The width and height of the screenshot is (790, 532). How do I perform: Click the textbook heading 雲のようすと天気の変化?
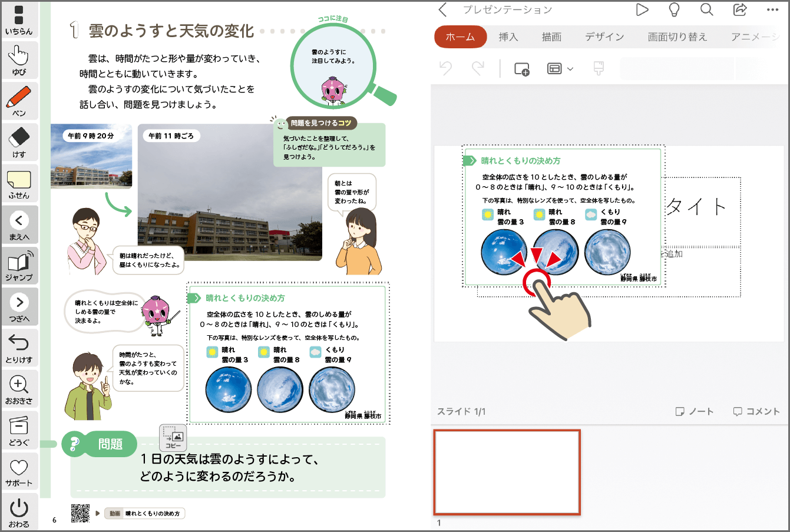click(171, 31)
